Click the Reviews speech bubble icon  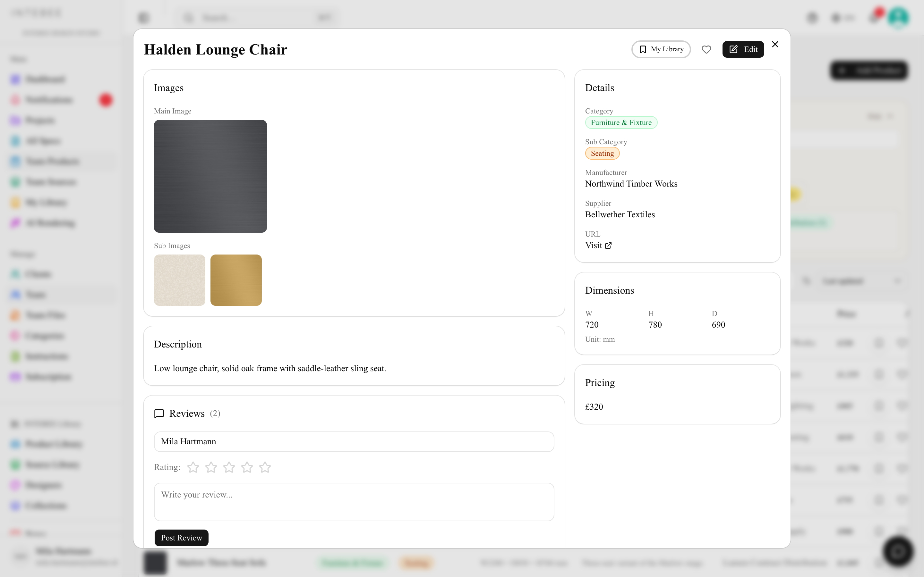pyautogui.click(x=159, y=414)
